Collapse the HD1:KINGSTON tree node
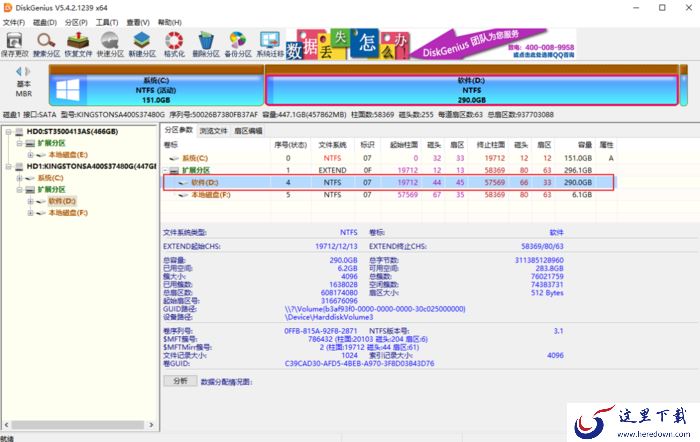Image resolution: width=700 pixels, height=442 pixels. click(x=8, y=167)
